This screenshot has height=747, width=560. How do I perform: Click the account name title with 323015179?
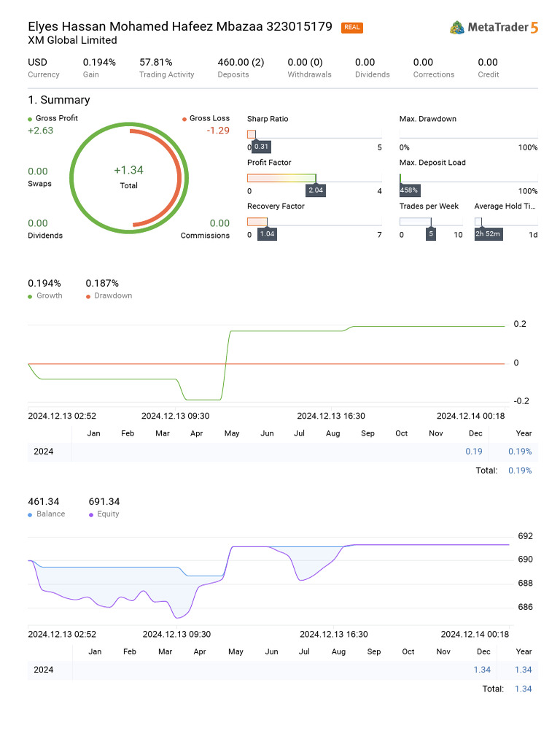point(180,26)
